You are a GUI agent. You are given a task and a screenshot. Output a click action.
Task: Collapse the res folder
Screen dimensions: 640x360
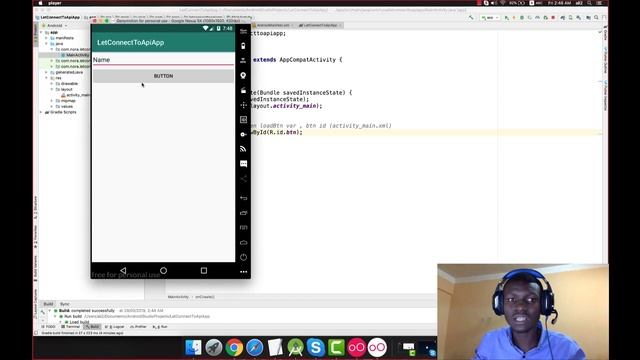click(x=47, y=78)
